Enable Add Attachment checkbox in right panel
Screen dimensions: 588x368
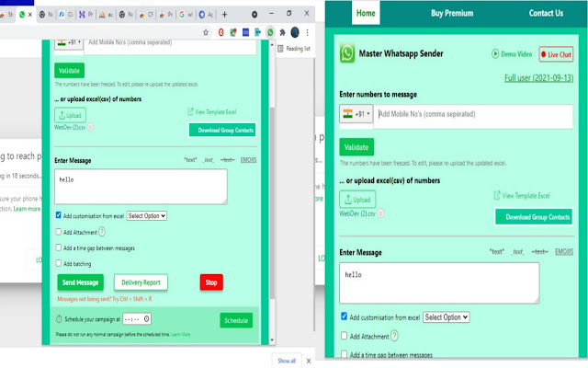pos(344,336)
